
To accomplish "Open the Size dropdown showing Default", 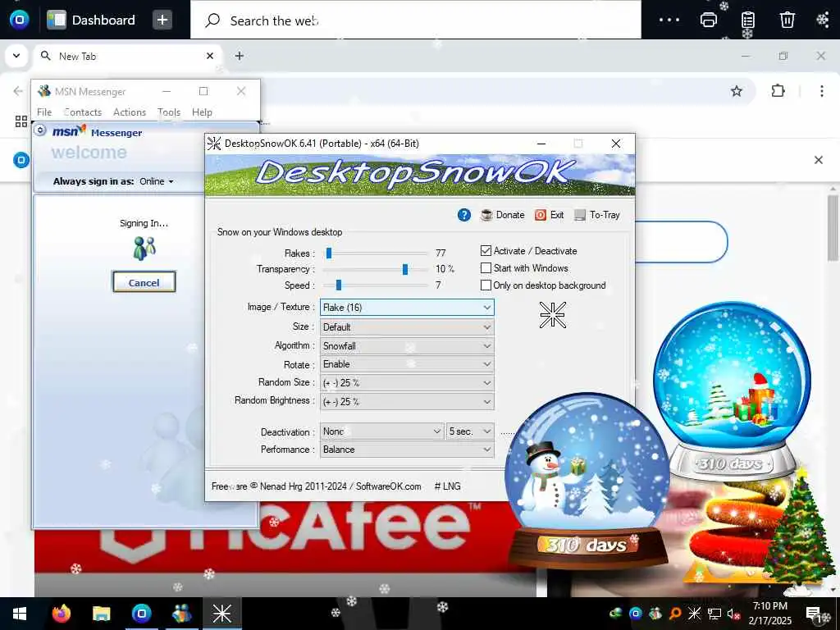I will 407,326.
